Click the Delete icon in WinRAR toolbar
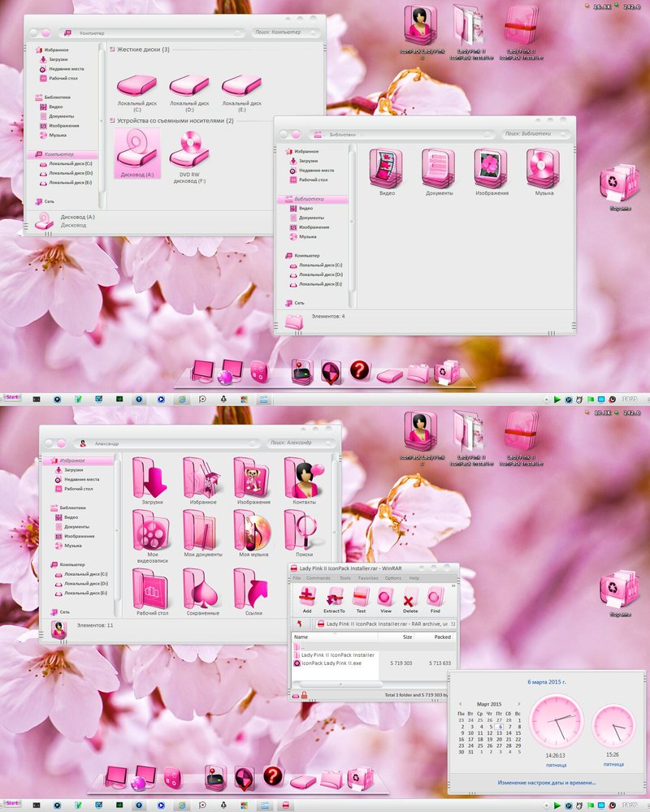This screenshot has height=812, width=650. [x=409, y=598]
